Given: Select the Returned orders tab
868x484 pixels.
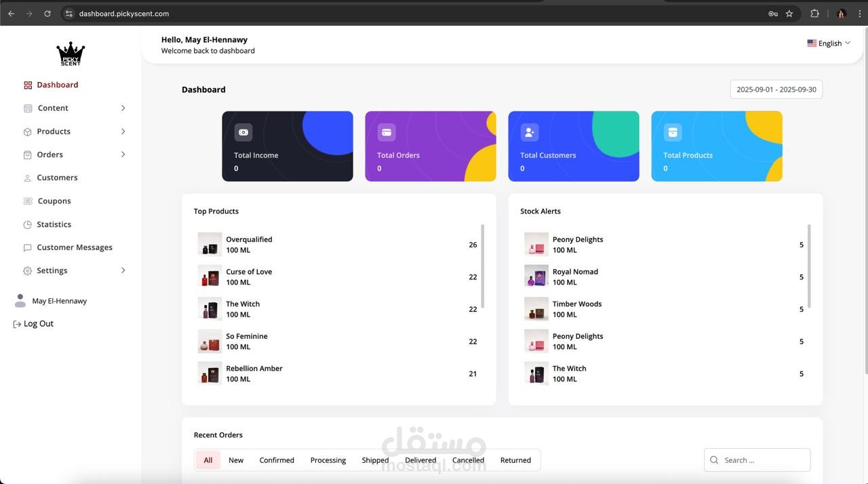Looking at the screenshot, I should click(x=515, y=460).
